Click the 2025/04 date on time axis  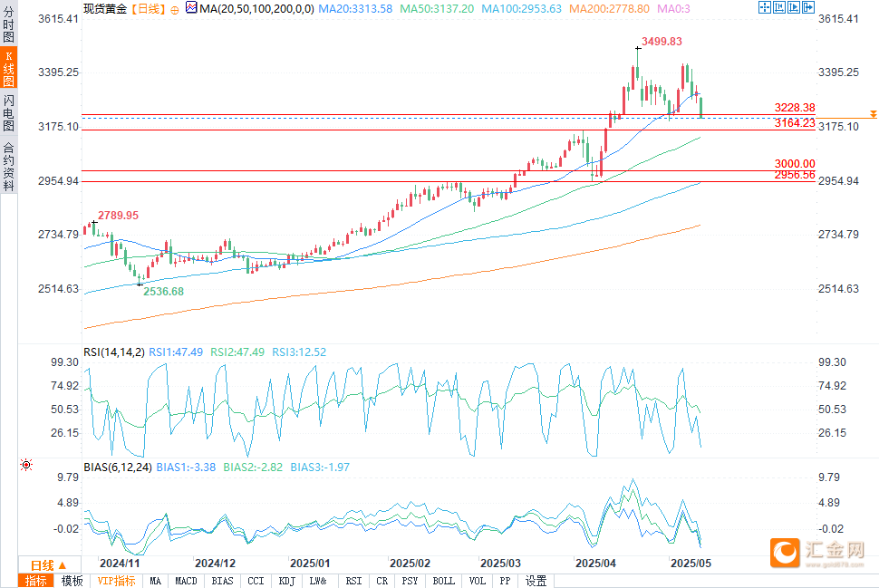pyautogui.click(x=595, y=564)
